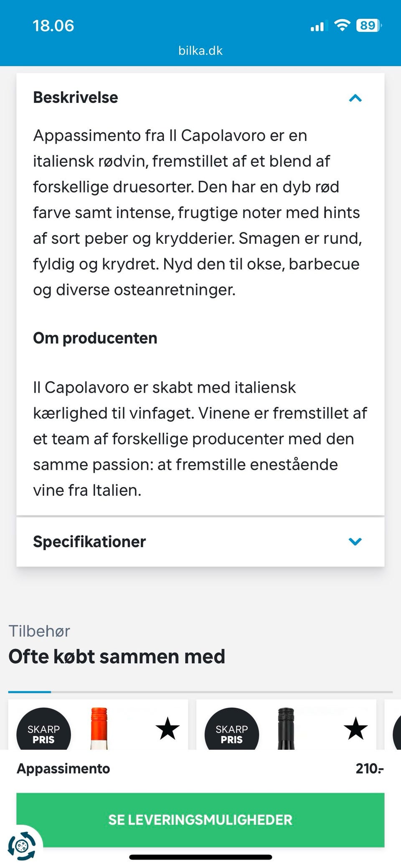The image size is (401, 868).
Task: Tap the Specifikationer heading text
Action: [89, 542]
